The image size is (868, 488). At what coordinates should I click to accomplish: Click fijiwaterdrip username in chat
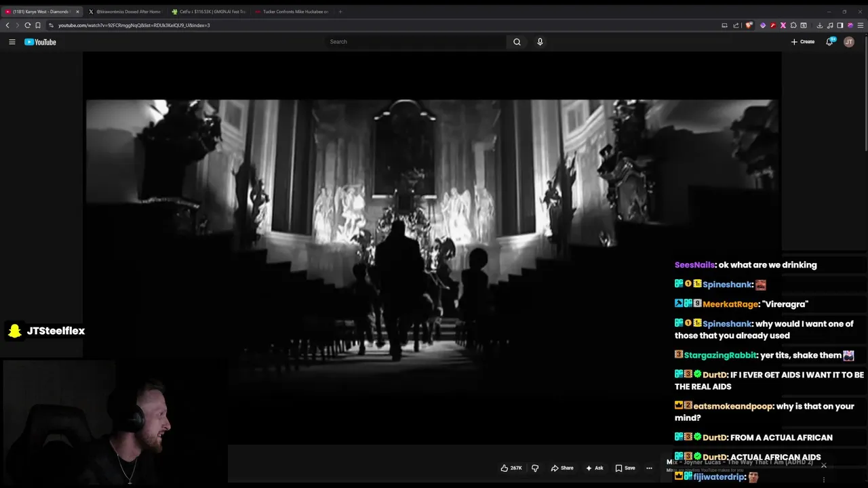pyautogui.click(x=719, y=477)
